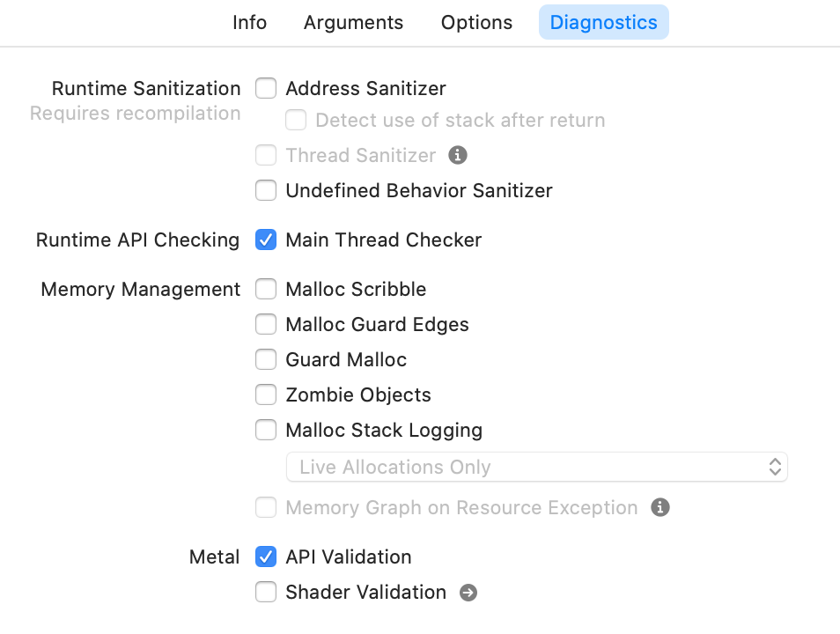Enable Undefined Behavior Sanitizer
840x634 pixels.
266,191
